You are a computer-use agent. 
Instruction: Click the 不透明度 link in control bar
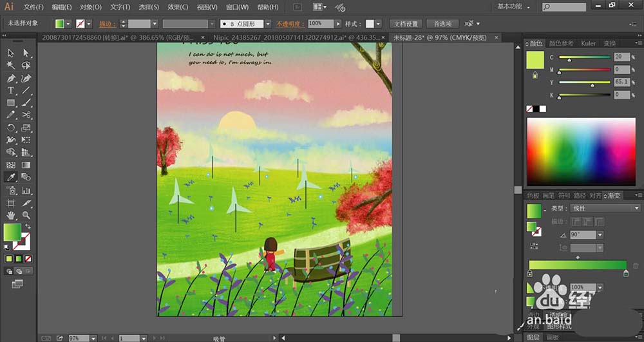tap(290, 24)
